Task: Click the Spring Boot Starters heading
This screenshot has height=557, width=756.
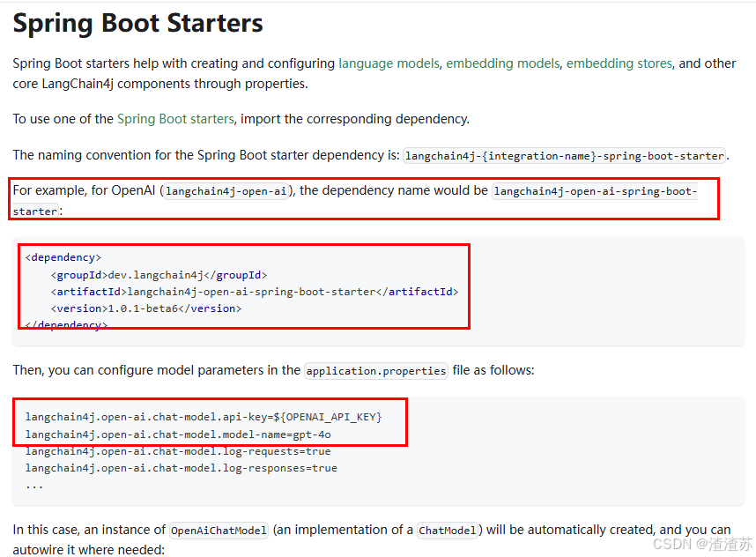Action: 137,23
